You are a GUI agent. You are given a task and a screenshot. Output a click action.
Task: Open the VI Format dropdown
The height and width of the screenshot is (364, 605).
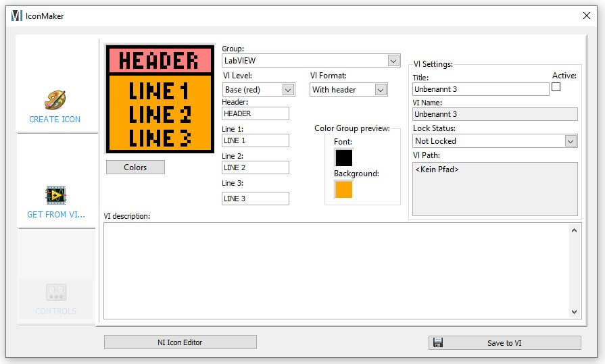pos(381,90)
